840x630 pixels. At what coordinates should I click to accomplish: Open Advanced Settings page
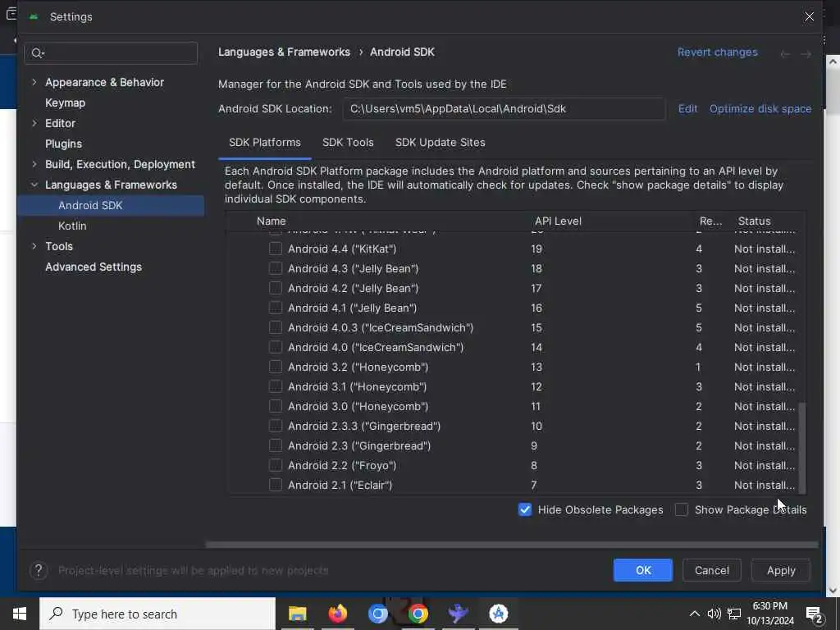94,267
